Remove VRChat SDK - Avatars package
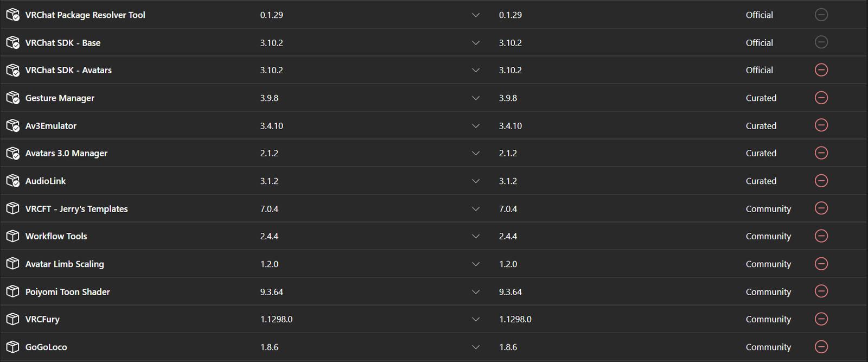This screenshot has height=362, width=868. click(821, 70)
